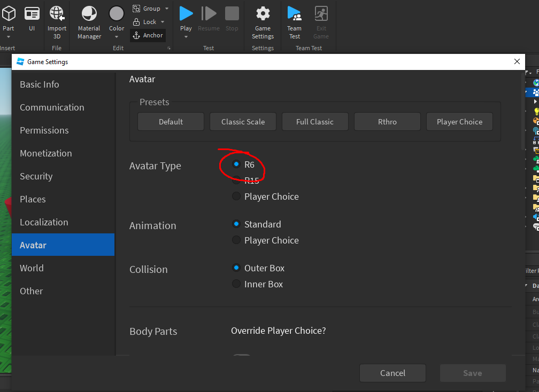Select Player Choice for Animation
The image size is (539, 392).
(x=236, y=240)
